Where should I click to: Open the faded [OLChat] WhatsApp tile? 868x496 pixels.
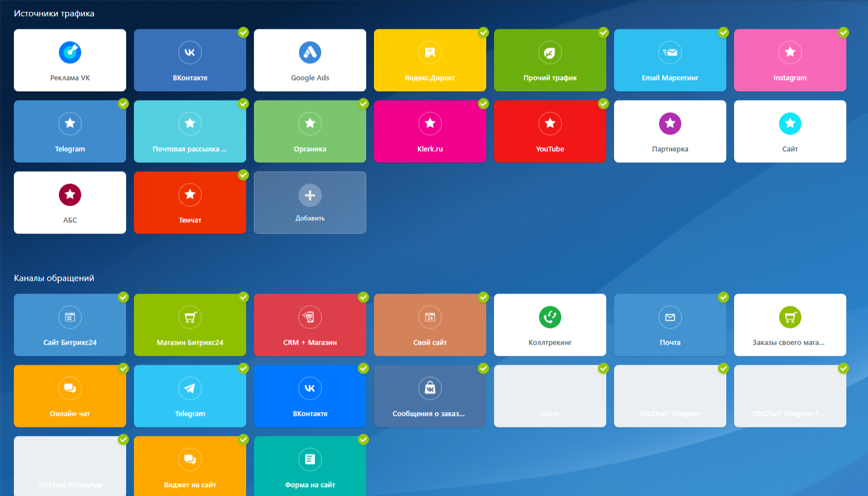tap(70, 466)
